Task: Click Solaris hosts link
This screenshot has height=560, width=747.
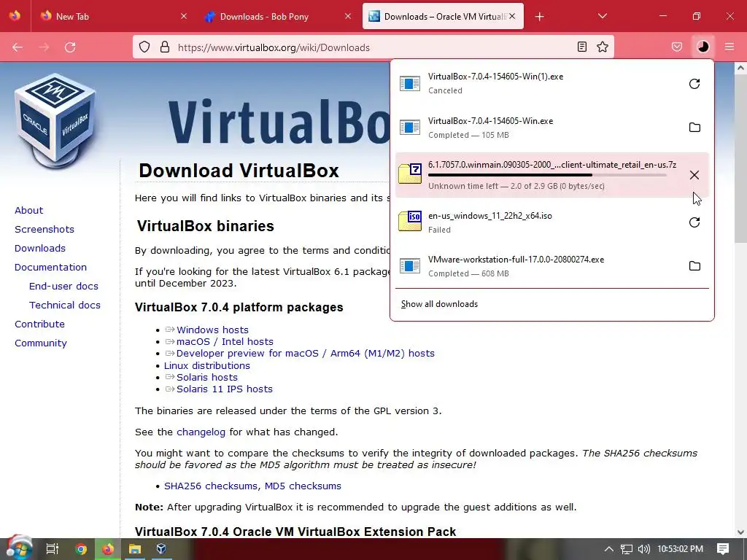Action: pyautogui.click(x=207, y=377)
